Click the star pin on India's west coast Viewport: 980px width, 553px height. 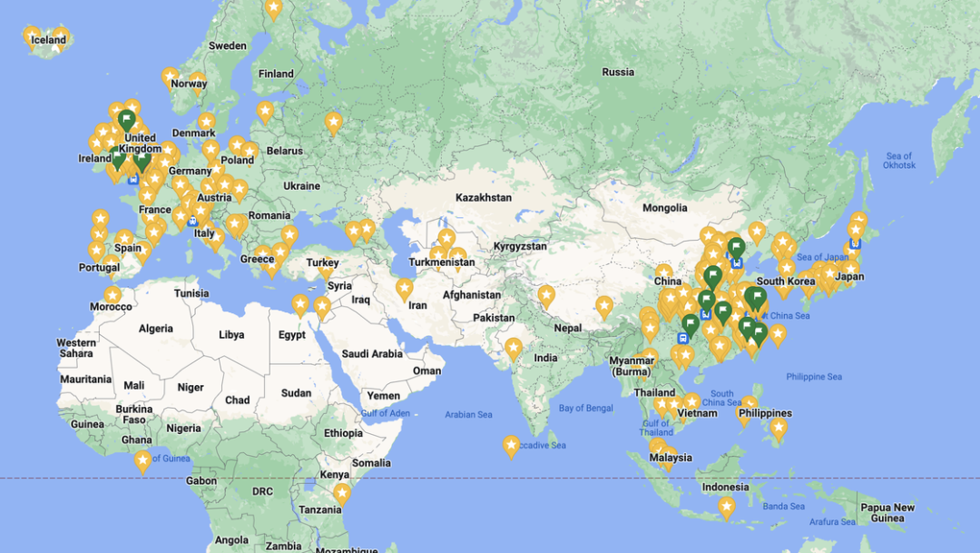click(513, 349)
